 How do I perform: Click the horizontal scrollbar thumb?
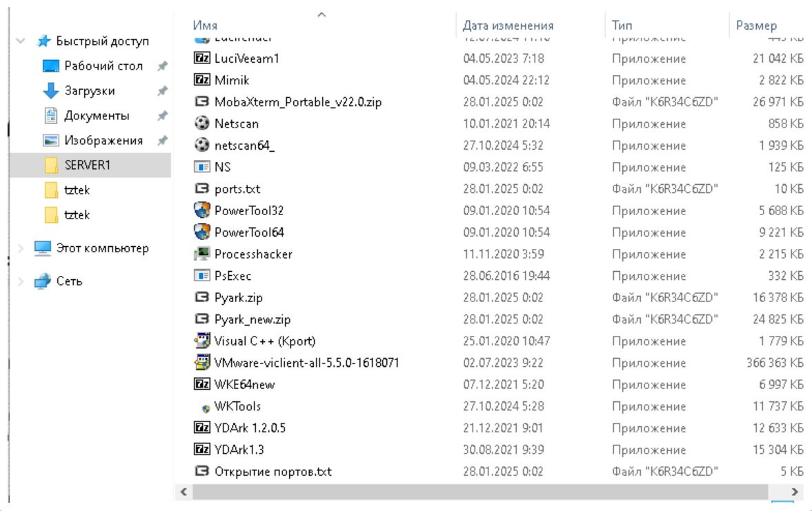(x=480, y=492)
